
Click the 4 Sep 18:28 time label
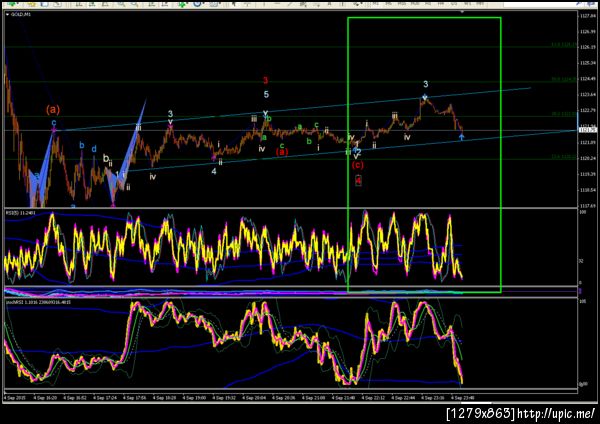click(165, 398)
